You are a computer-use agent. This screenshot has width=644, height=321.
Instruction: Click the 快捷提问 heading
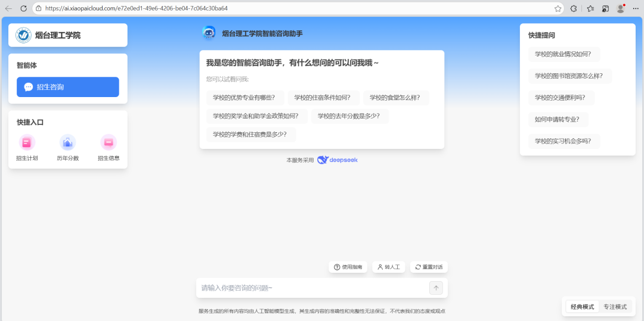coord(541,35)
